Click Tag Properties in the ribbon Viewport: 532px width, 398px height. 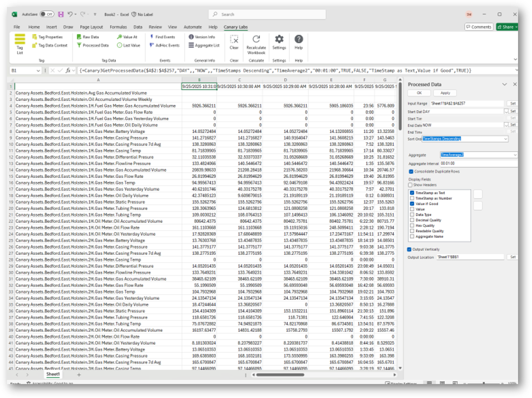[47, 37]
